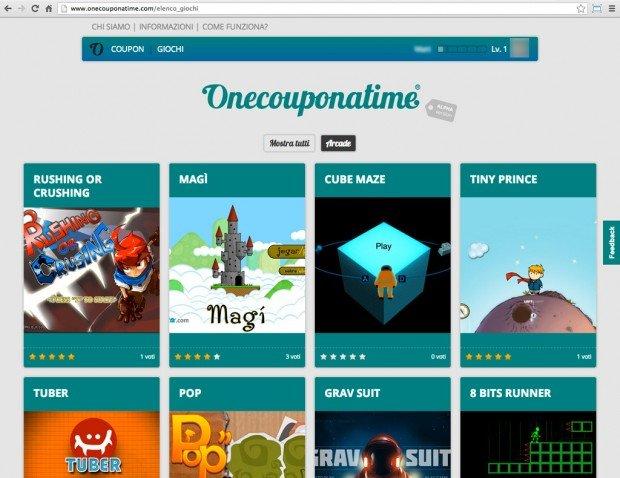Open the COME FUNZIONA? link
This screenshot has width=620, height=478.
[235, 26]
